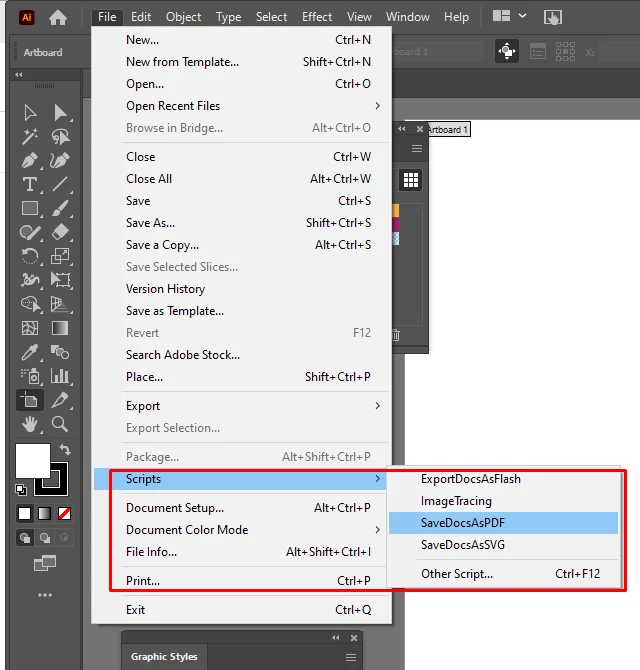Click Place... menu item
The image size is (640, 670).
coord(242,377)
